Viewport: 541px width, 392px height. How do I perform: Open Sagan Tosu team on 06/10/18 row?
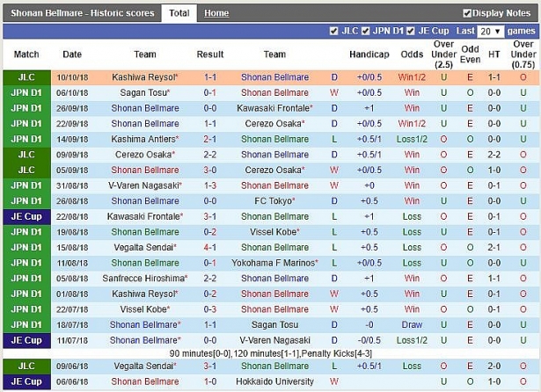[x=145, y=93]
